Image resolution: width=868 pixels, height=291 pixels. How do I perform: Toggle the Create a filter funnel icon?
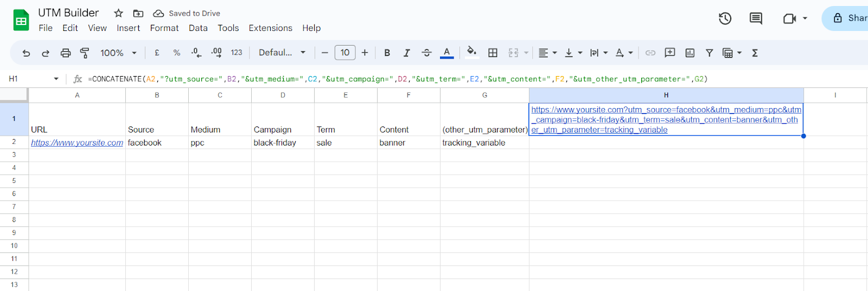click(709, 53)
